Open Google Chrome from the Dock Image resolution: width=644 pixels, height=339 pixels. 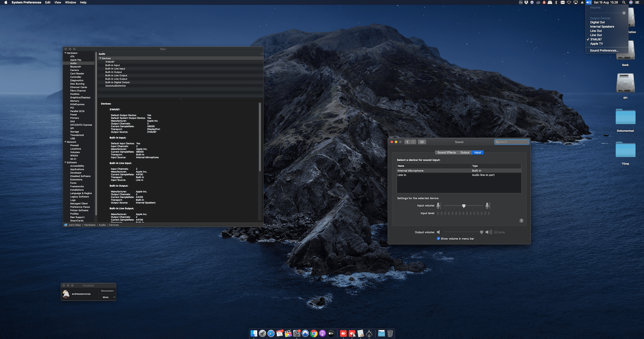click(x=314, y=333)
